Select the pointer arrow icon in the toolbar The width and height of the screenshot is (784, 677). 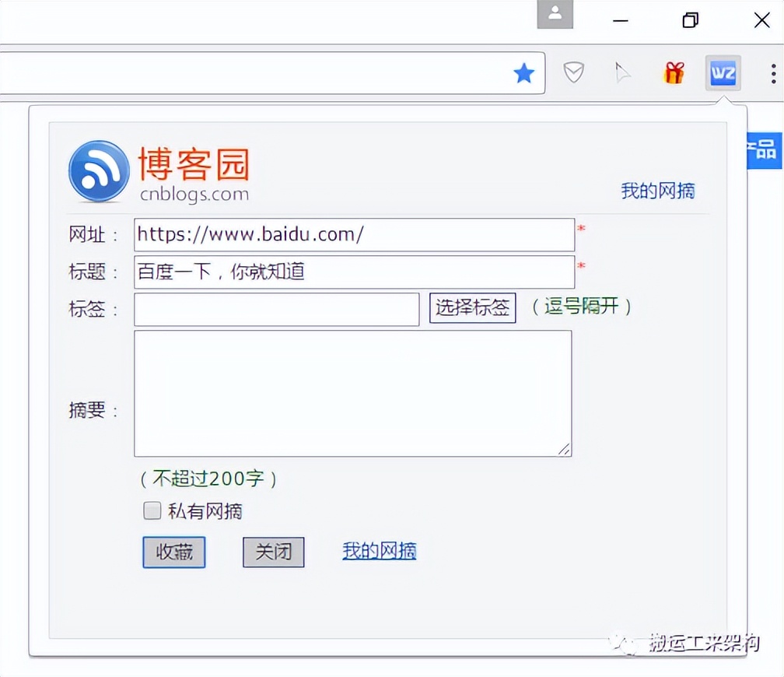coord(624,72)
